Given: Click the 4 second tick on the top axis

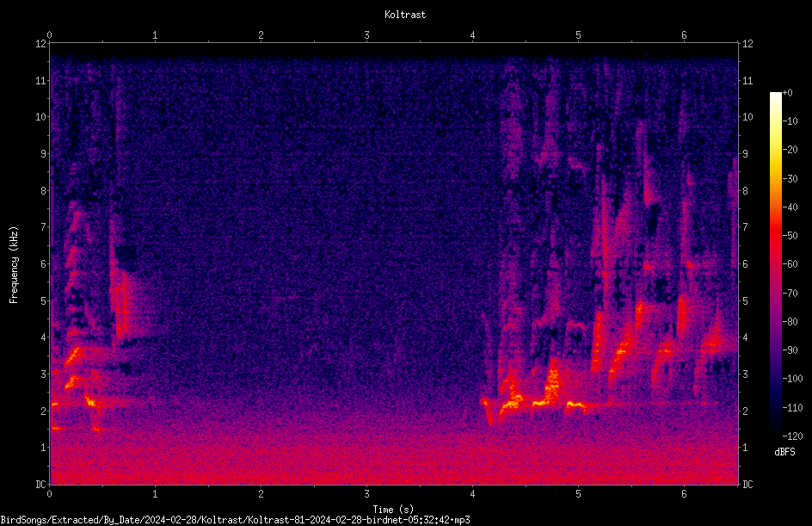Looking at the screenshot, I should 472,35.
